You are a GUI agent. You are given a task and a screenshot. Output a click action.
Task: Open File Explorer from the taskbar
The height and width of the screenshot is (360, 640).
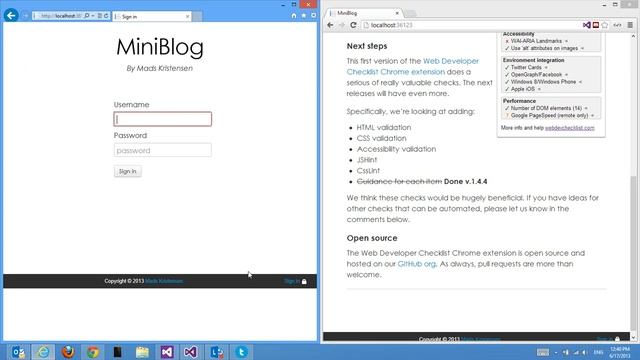pyautogui.click(x=142, y=352)
